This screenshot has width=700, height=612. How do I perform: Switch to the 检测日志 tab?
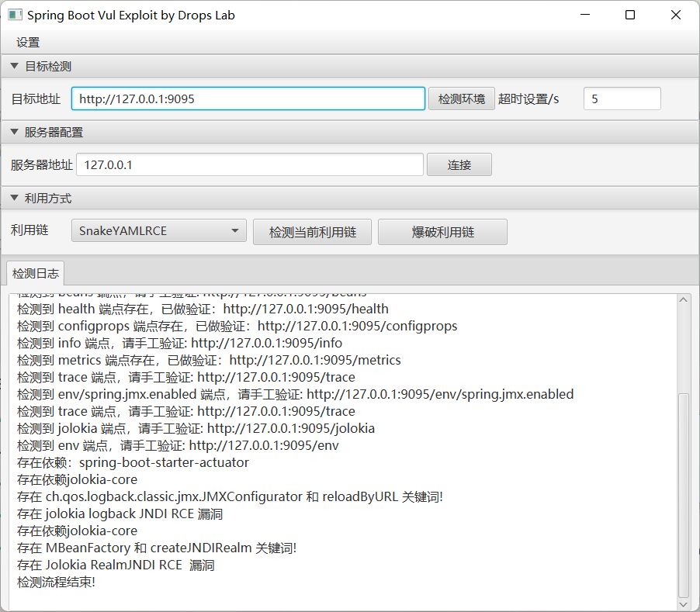(35, 273)
